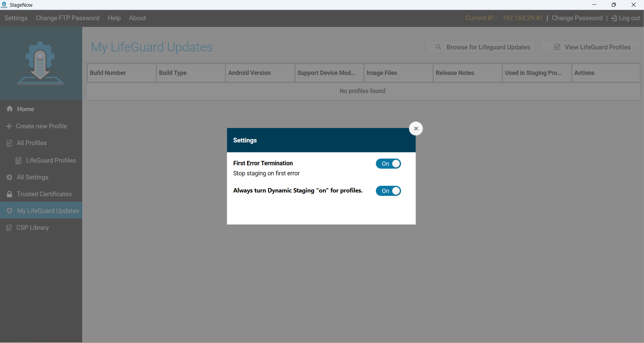Click the Log out arrow icon
The width and height of the screenshot is (644, 343).
point(614,18)
